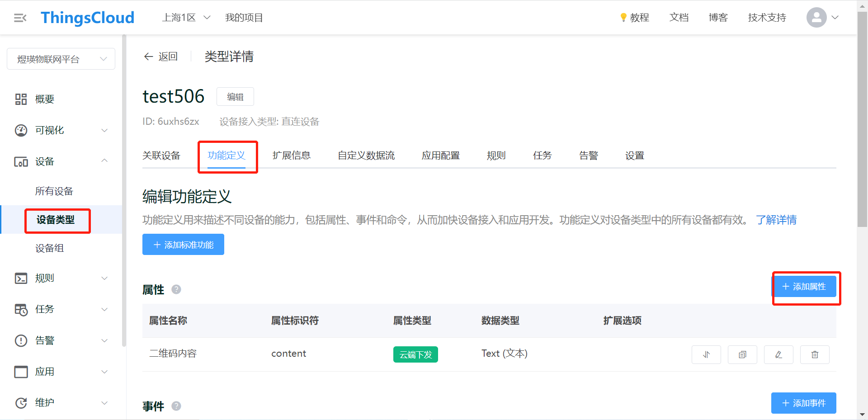Switch to the 任务 tab
868x420 pixels.
point(542,156)
